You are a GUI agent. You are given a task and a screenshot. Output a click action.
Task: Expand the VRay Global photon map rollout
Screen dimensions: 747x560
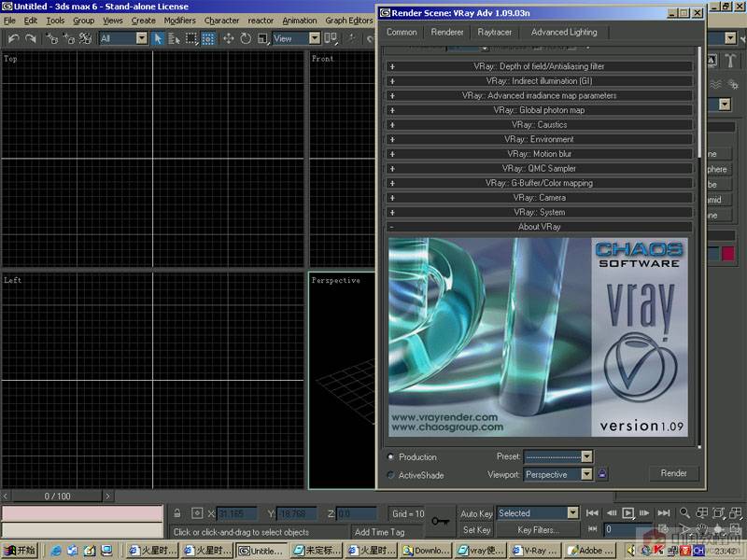[x=540, y=110]
